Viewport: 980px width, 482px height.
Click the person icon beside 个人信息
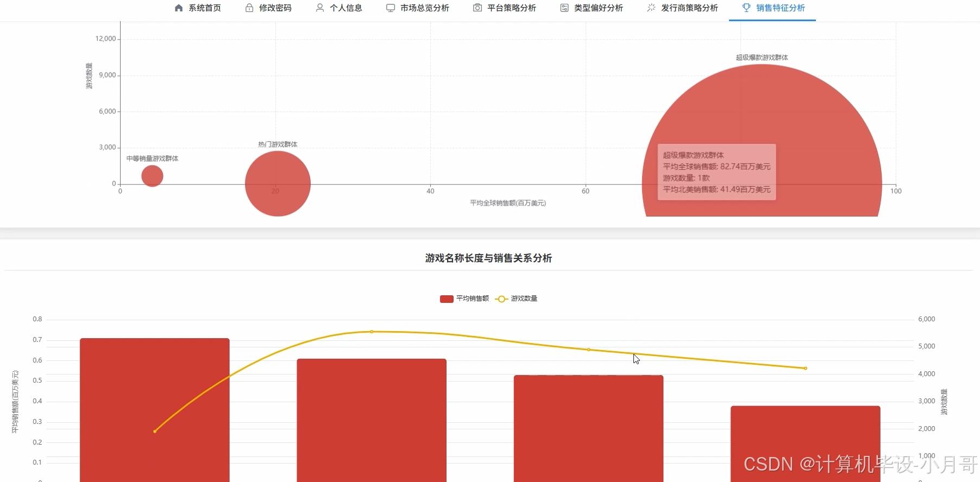(x=320, y=8)
